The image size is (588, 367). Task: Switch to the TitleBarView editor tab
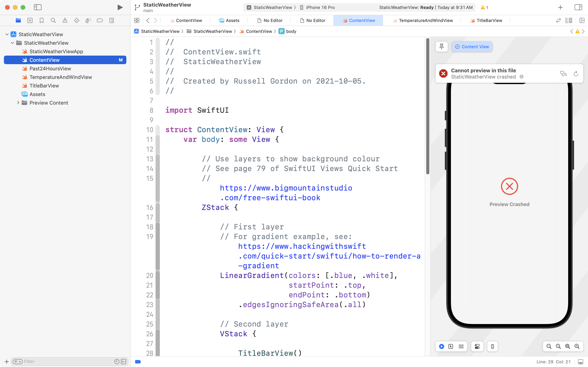tap(489, 21)
